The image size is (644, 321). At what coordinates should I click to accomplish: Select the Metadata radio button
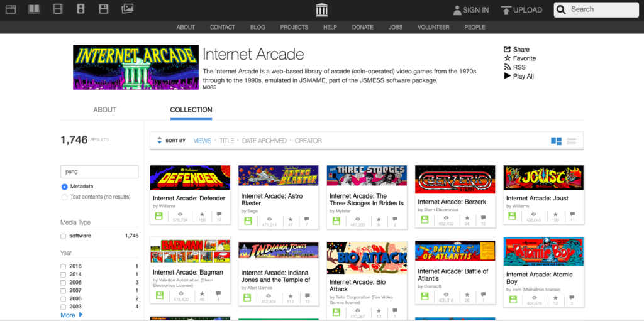(65, 187)
